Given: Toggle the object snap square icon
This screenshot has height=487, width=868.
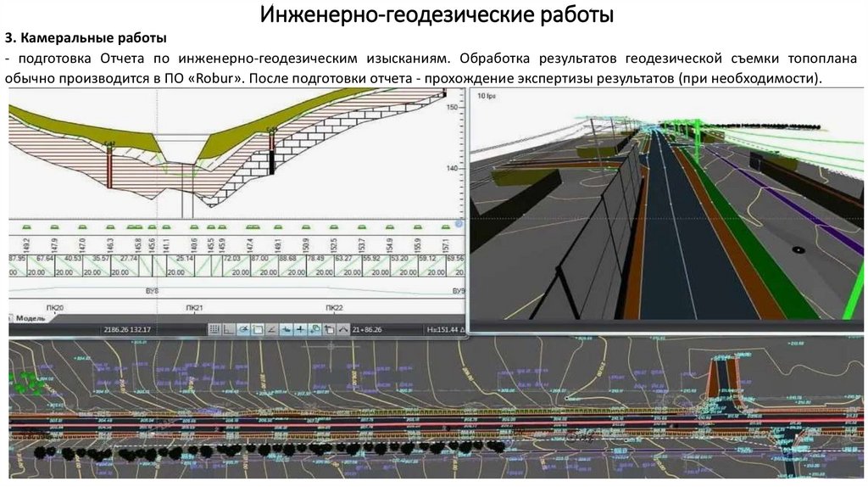Looking at the screenshot, I should [258, 329].
